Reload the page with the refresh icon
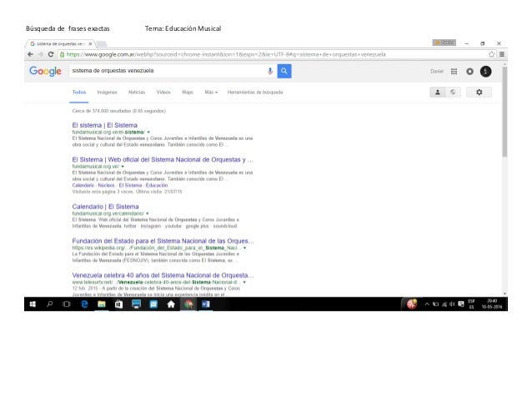The height and width of the screenshot is (411, 532). 51,54
